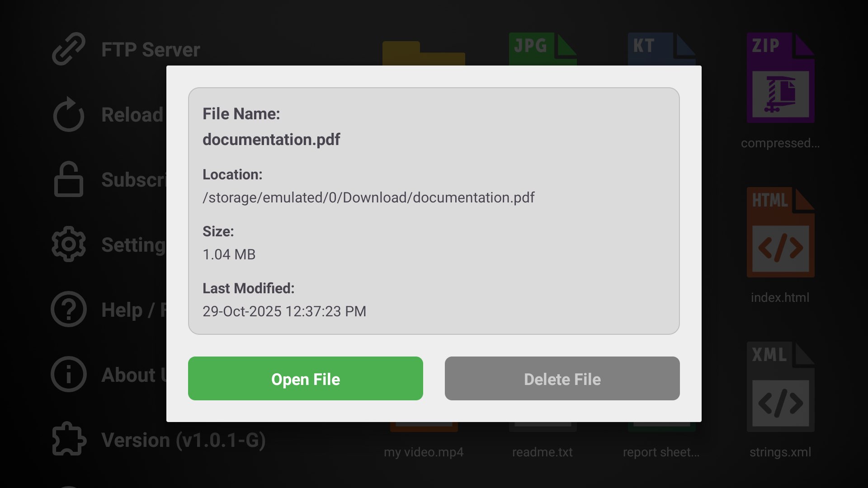The height and width of the screenshot is (488, 868).
Task: Open the yellow folder icon
Action: point(424,54)
